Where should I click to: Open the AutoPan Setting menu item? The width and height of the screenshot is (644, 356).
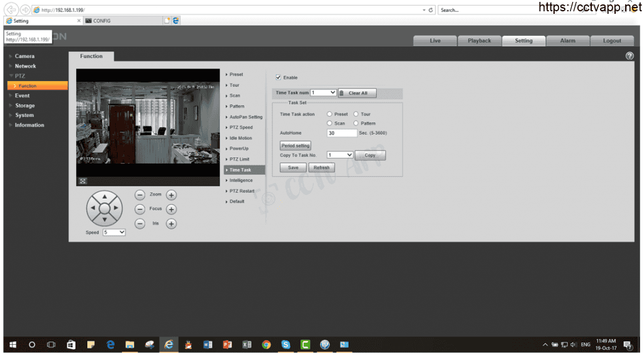[245, 117]
